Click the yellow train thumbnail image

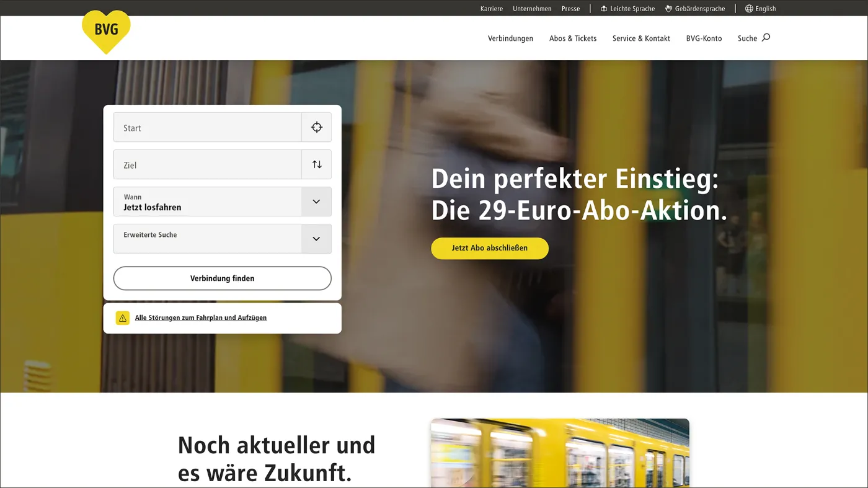(560, 453)
